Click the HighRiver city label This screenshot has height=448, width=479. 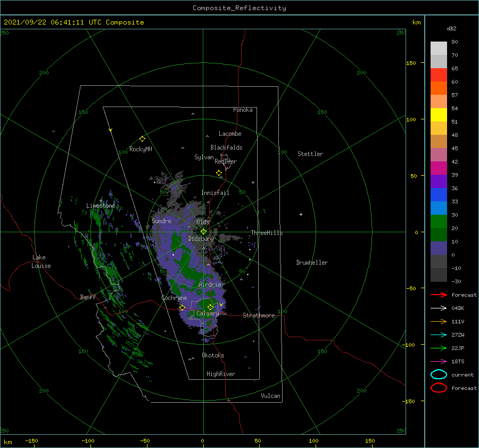(221, 374)
